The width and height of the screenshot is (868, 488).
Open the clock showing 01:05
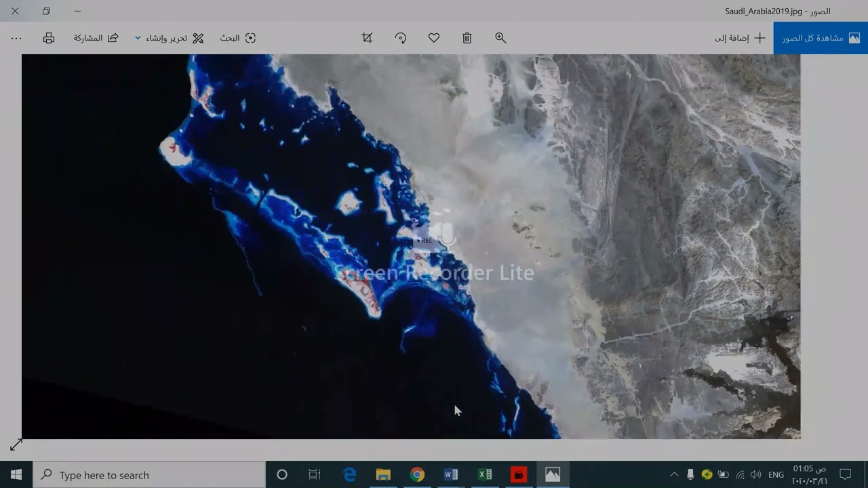[810, 474]
